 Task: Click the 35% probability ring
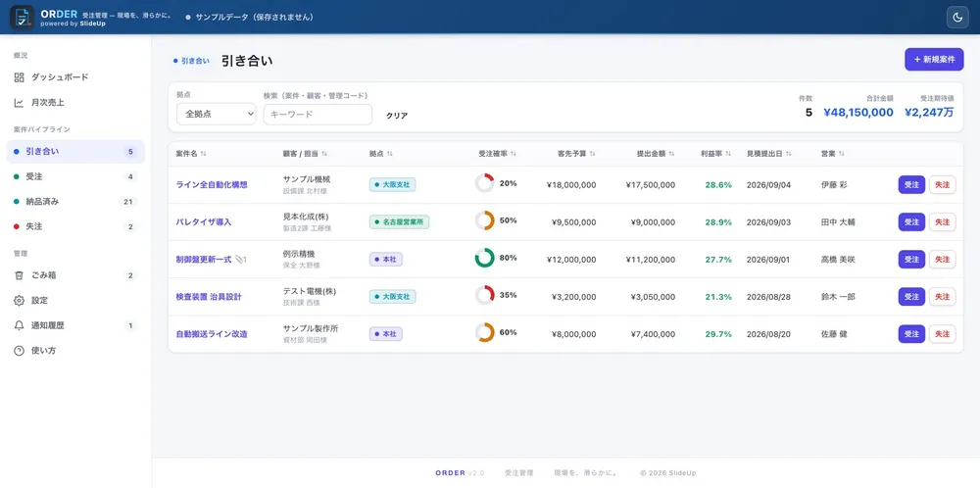click(484, 295)
